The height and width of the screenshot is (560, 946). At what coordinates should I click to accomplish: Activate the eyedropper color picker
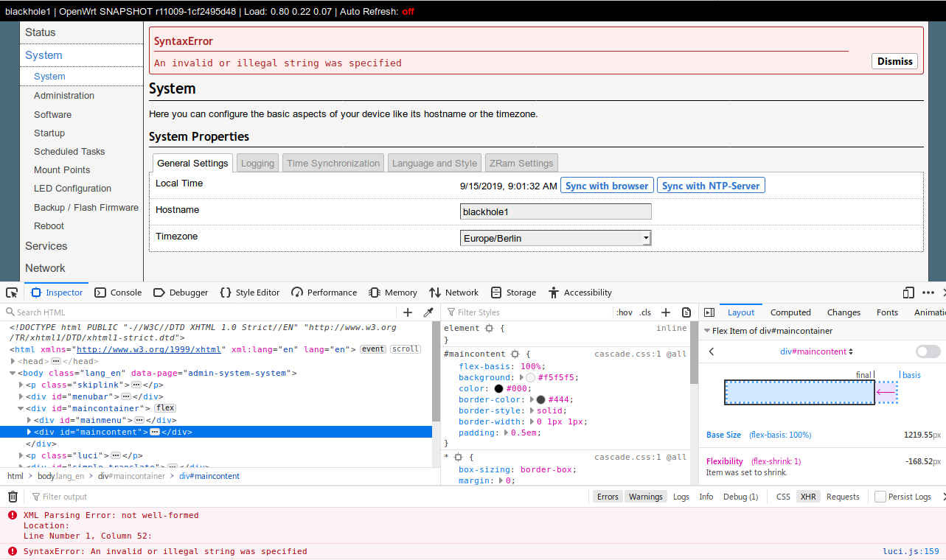point(428,312)
